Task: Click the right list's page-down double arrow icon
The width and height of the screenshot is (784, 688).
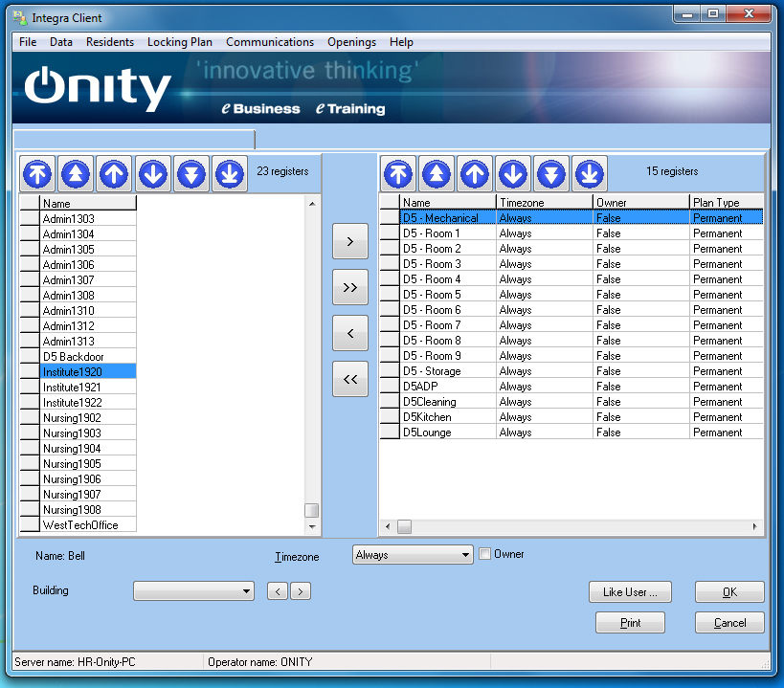Action: (551, 174)
